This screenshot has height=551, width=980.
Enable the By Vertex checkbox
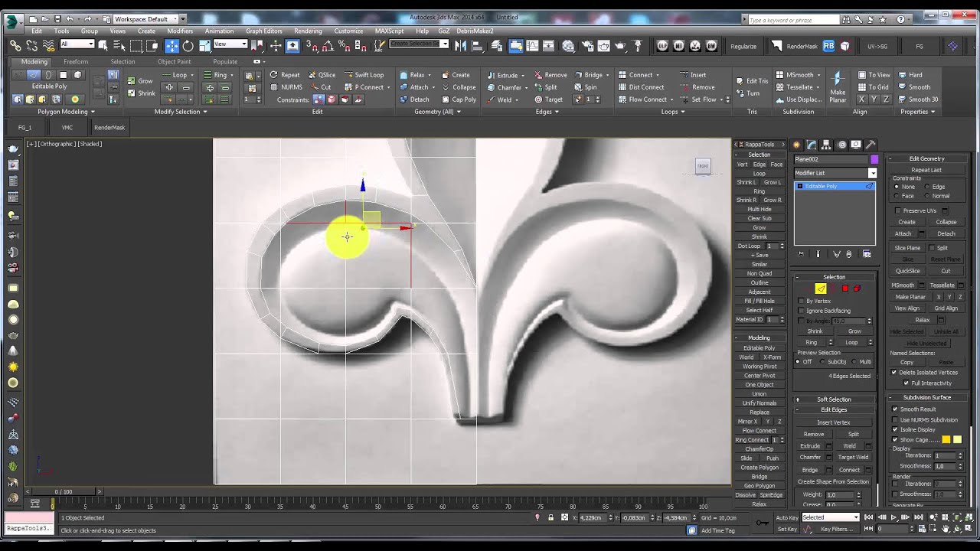801,301
